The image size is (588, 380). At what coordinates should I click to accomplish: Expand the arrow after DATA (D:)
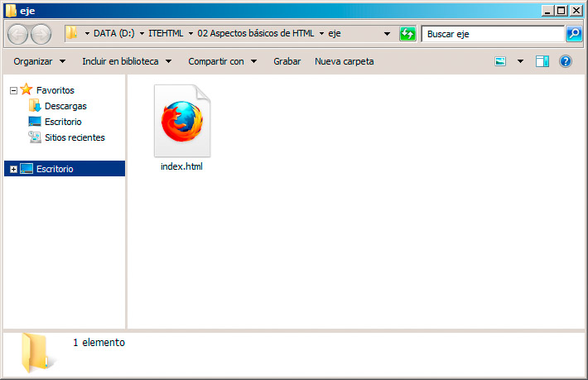(x=142, y=34)
